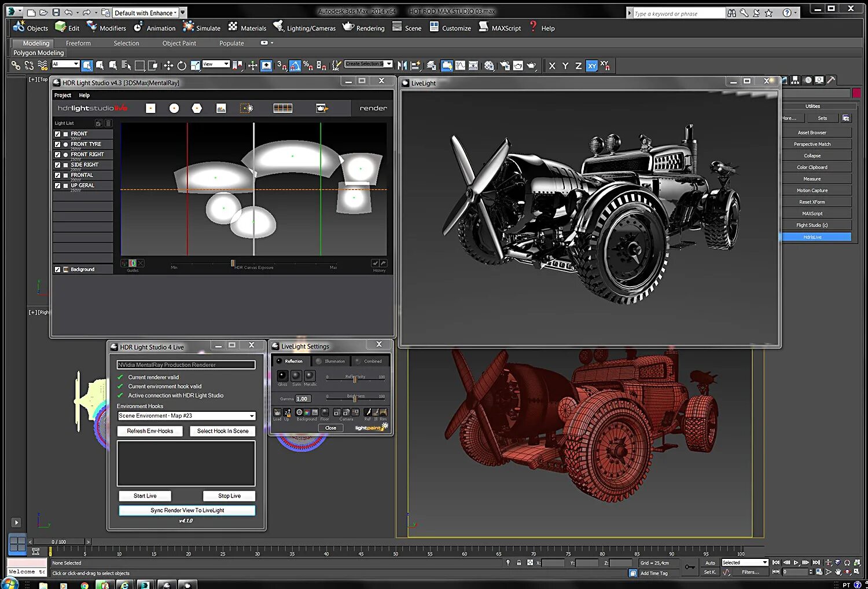
Task: Delete light with trash icon in Light List
Action: [x=108, y=123]
